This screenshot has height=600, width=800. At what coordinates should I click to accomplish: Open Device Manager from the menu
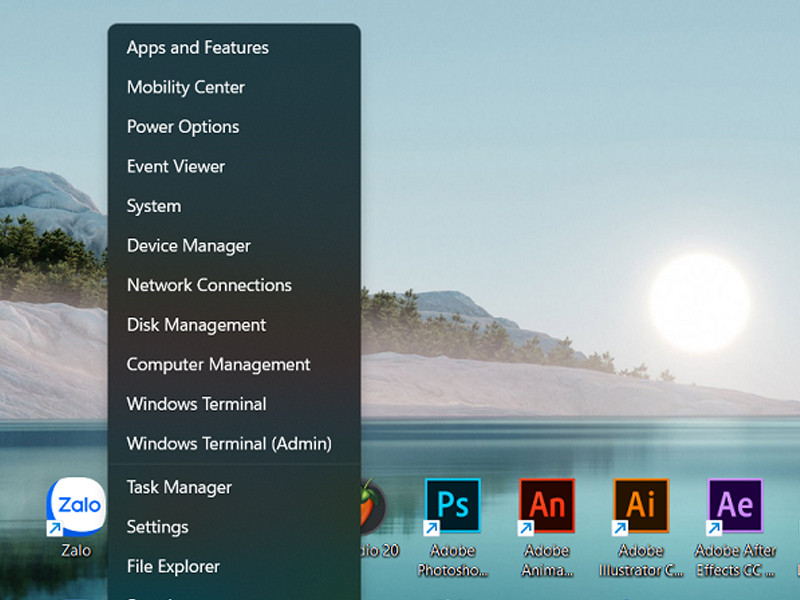188,246
